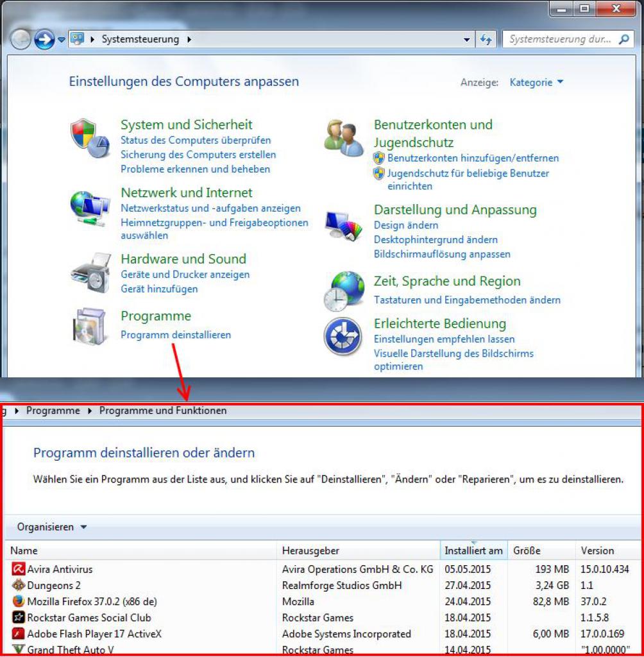Click Probleme erkennen und beheben
644x657 pixels.
tap(195, 169)
